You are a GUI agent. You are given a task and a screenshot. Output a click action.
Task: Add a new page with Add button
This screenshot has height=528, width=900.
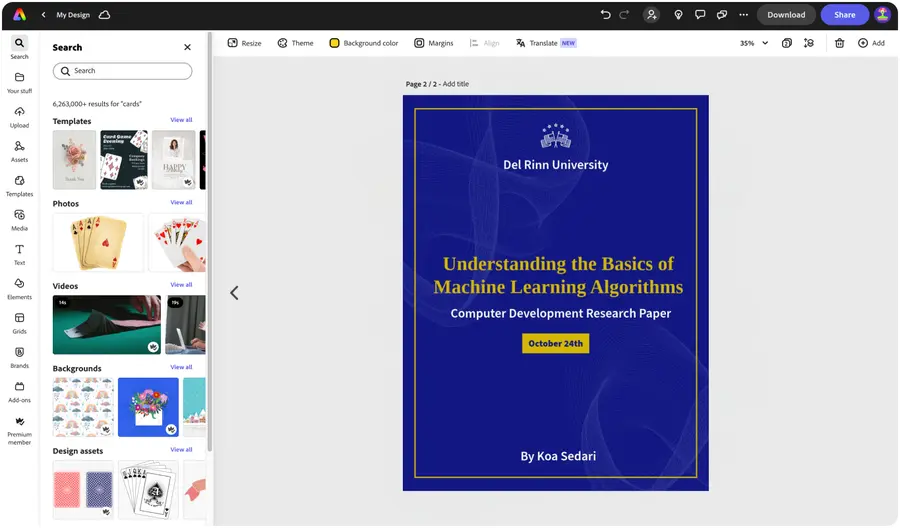pyautogui.click(x=871, y=43)
